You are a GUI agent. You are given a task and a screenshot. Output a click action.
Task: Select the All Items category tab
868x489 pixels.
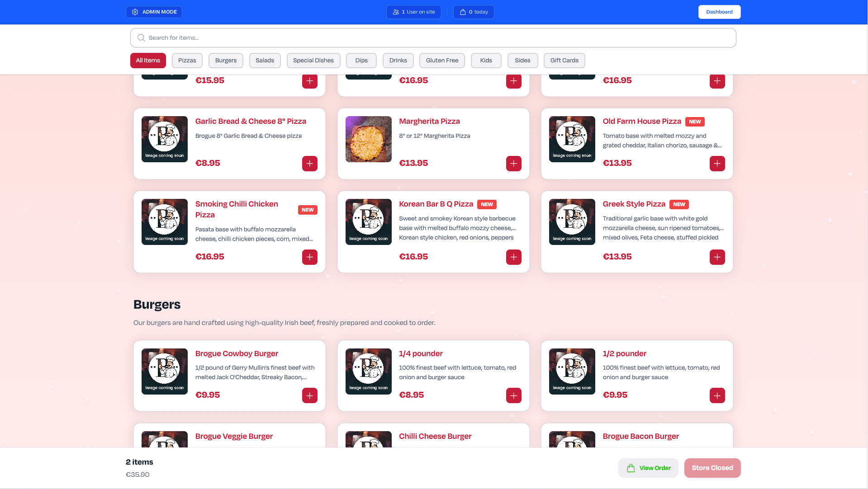tap(148, 61)
